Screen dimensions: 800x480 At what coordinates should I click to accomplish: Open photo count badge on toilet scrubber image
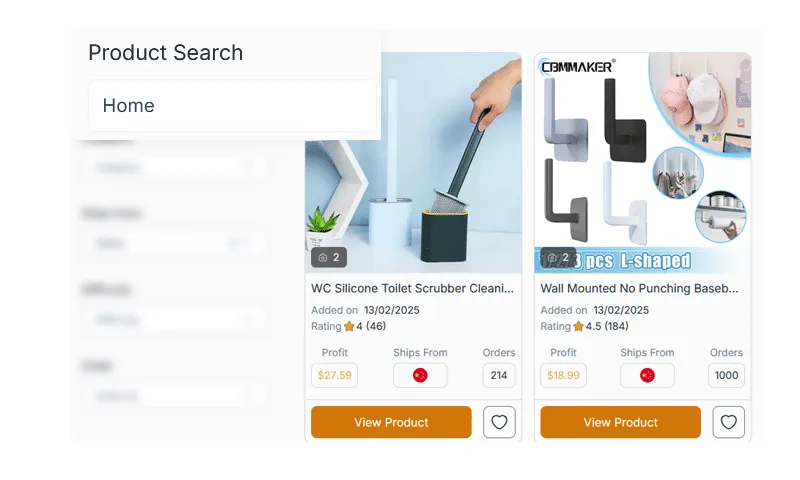coord(329,257)
